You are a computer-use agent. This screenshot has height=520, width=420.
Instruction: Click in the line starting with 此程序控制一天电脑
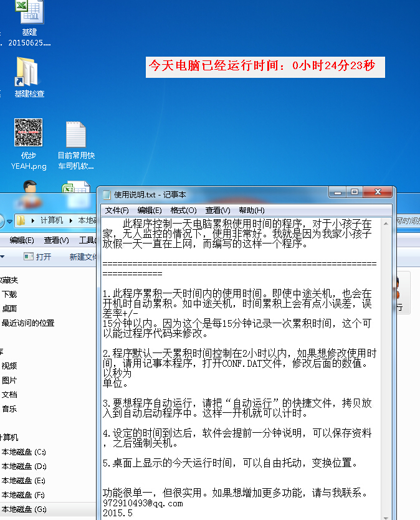point(247,224)
